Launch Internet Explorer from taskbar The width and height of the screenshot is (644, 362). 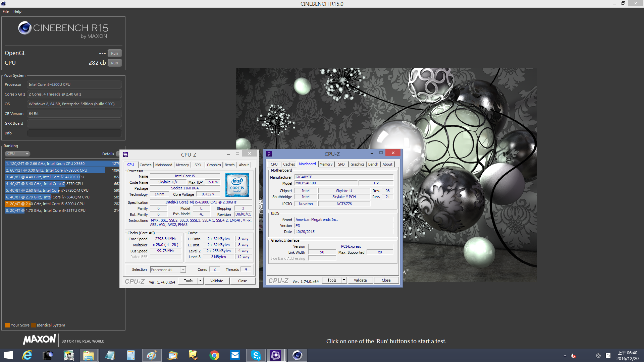[x=27, y=355]
